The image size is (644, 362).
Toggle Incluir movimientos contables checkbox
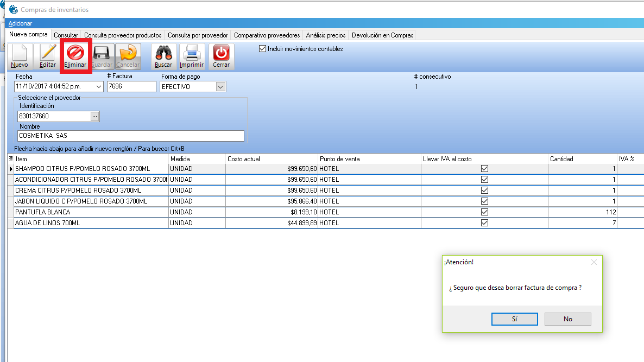(263, 49)
